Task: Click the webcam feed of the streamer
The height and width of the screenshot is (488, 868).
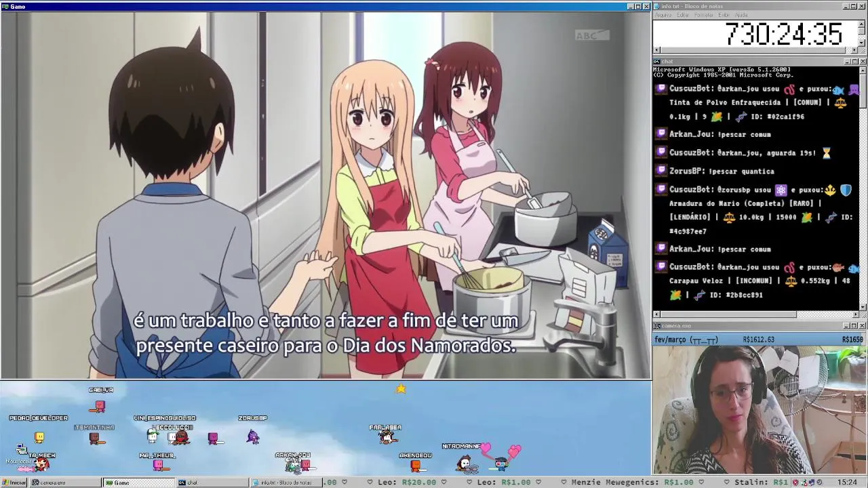Action: point(759,410)
